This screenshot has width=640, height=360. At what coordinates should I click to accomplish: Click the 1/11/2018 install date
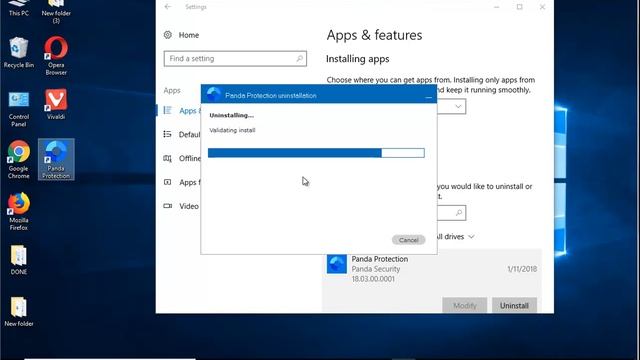[x=522, y=269]
